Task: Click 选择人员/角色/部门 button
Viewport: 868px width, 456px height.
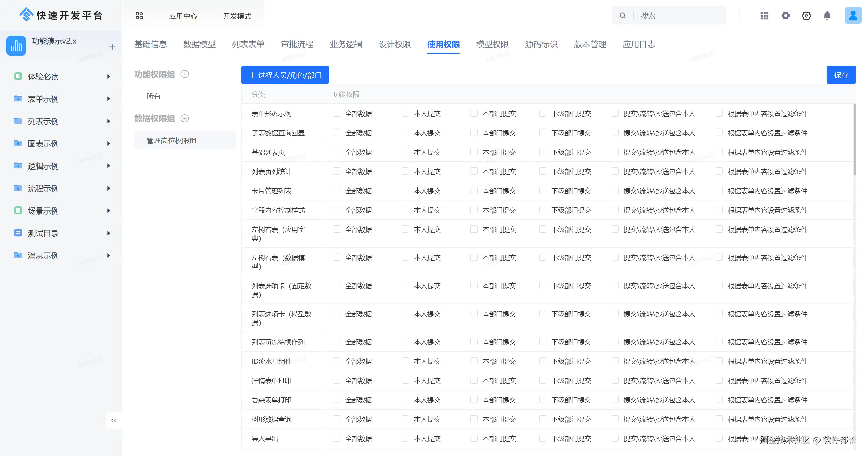Action: 285,75
